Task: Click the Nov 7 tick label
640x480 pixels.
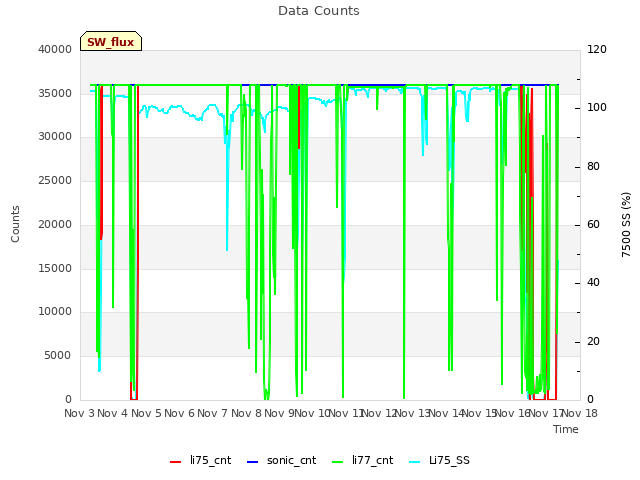Action: (212, 413)
